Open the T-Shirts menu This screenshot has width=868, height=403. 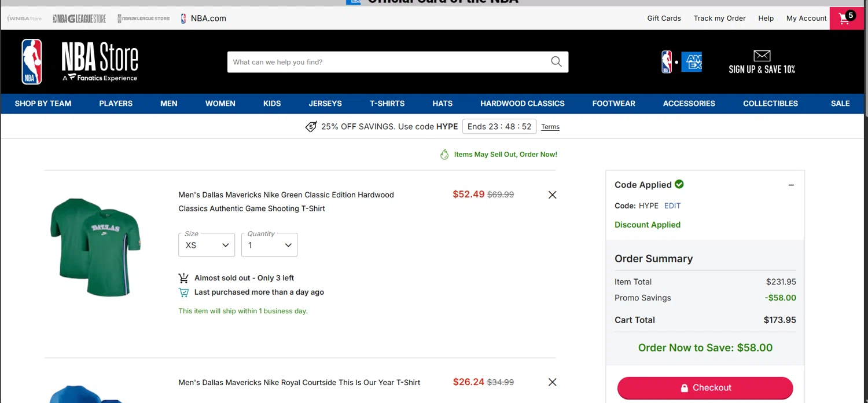[387, 104]
